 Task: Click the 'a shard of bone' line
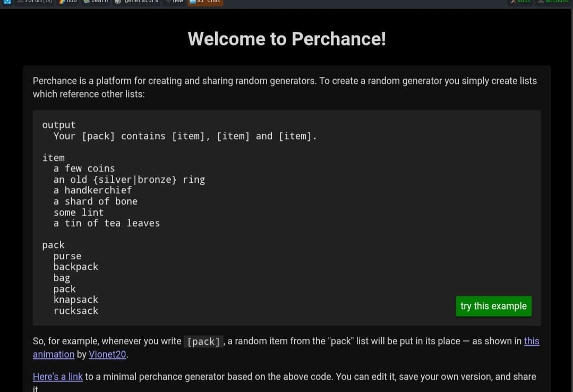(x=96, y=201)
